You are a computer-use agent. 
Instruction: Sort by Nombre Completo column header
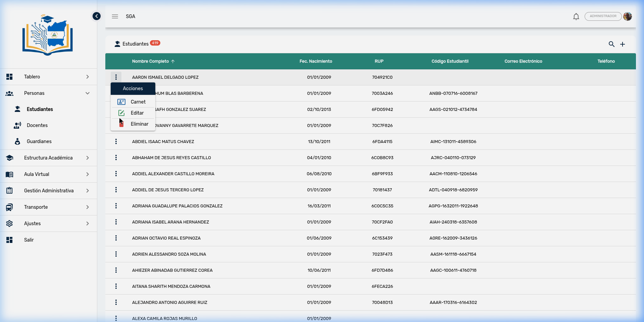[150, 61]
